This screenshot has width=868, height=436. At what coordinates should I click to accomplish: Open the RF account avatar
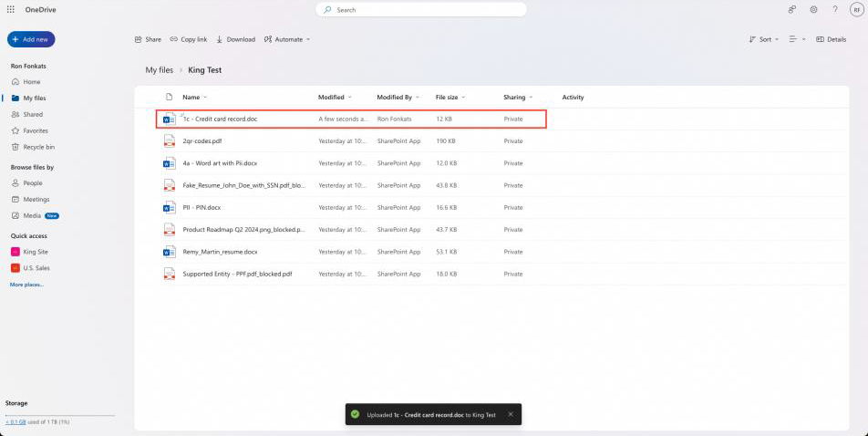point(856,9)
